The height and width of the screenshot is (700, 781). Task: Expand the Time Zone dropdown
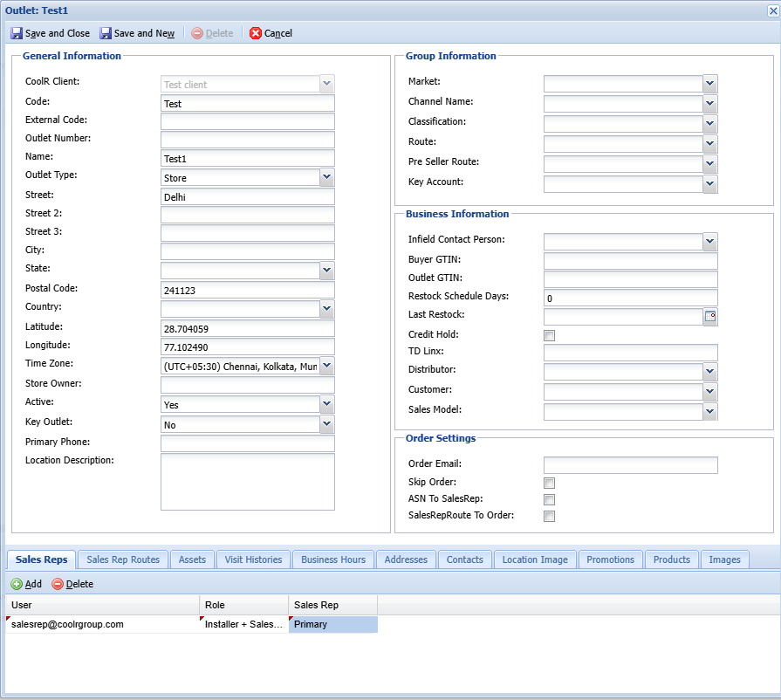326,366
